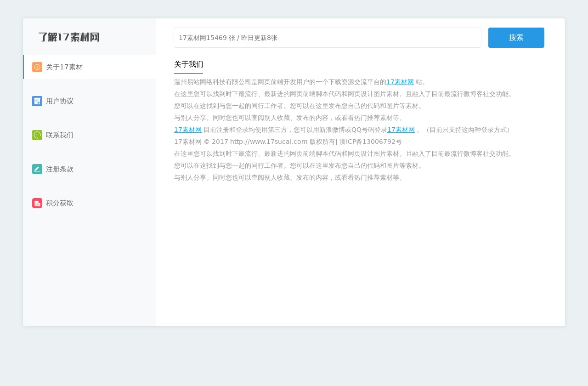The width and height of the screenshot is (588, 386).
Task: Click the green chat icon for 联系我们
Action: coord(37,135)
